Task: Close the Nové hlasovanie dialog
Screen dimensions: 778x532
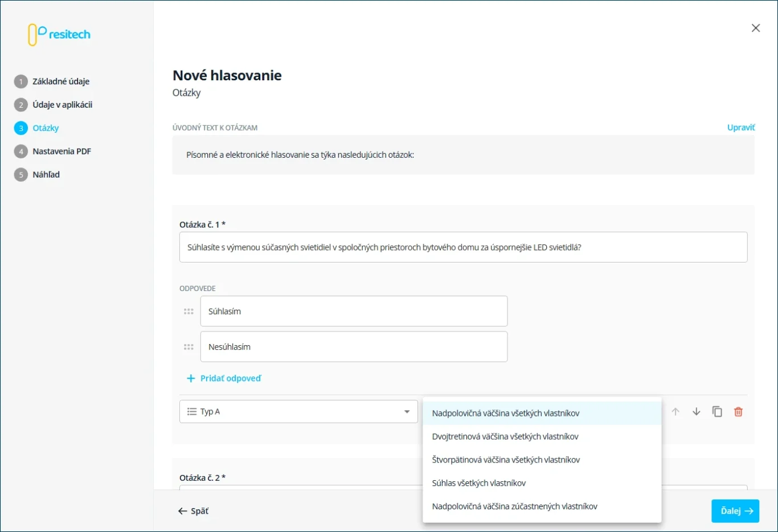Action: (x=756, y=28)
